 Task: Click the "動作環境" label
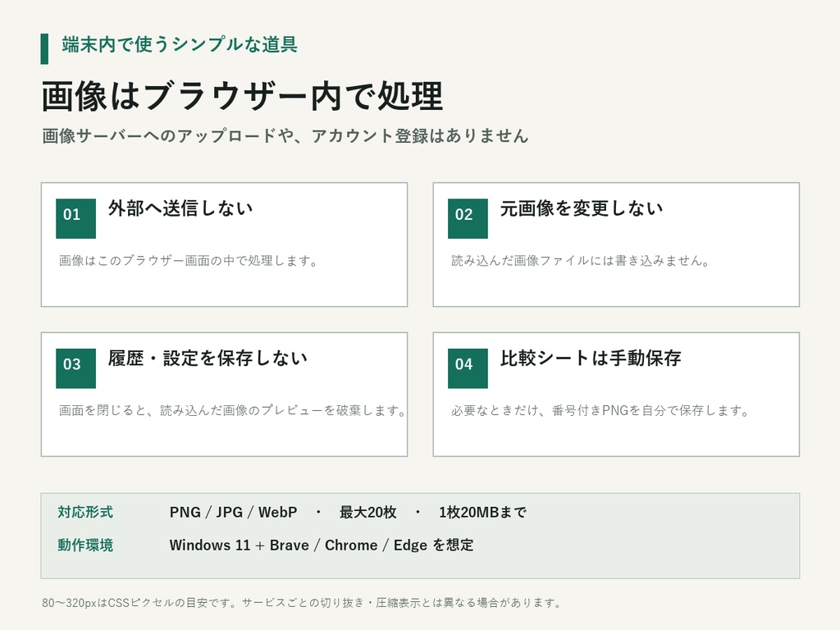85,546
